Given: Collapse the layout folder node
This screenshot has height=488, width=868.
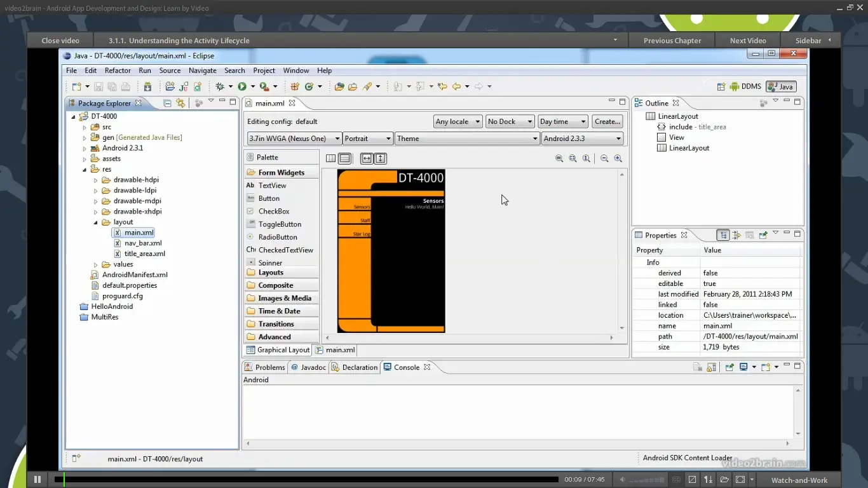Looking at the screenshot, I should (x=96, y=222).
